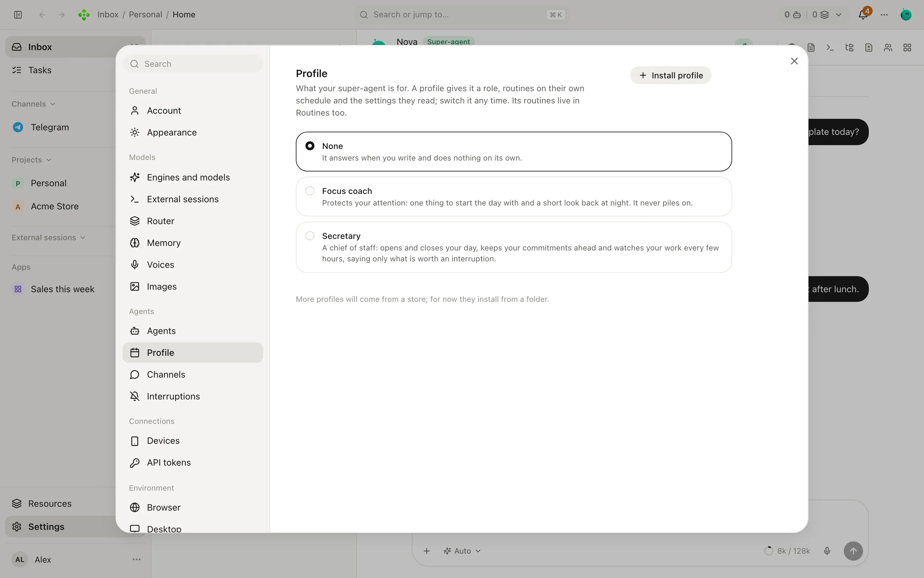Click the microphone icon in composer
The width and height of the screenshot is (924, 578).
tap(827, 551)
